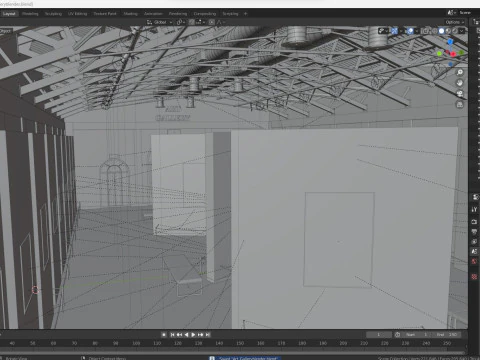
Task: Click the Object mode label
Action: coord(6,31)
